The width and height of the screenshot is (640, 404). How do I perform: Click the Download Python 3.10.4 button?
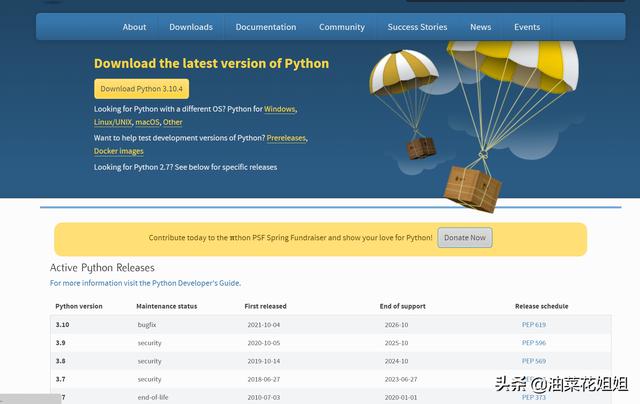click(142, 89)
